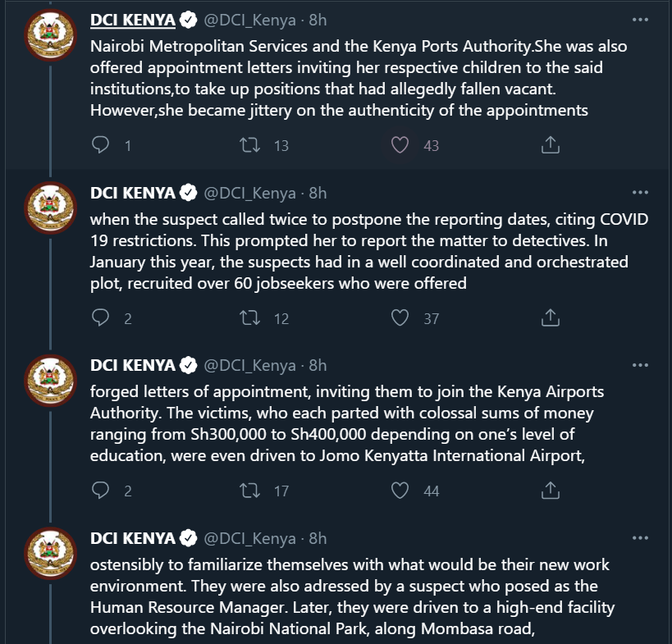672x644 pixels.
Task: Reply to the tweet about COVID 19 restrictions
Action: click(101, 318)
